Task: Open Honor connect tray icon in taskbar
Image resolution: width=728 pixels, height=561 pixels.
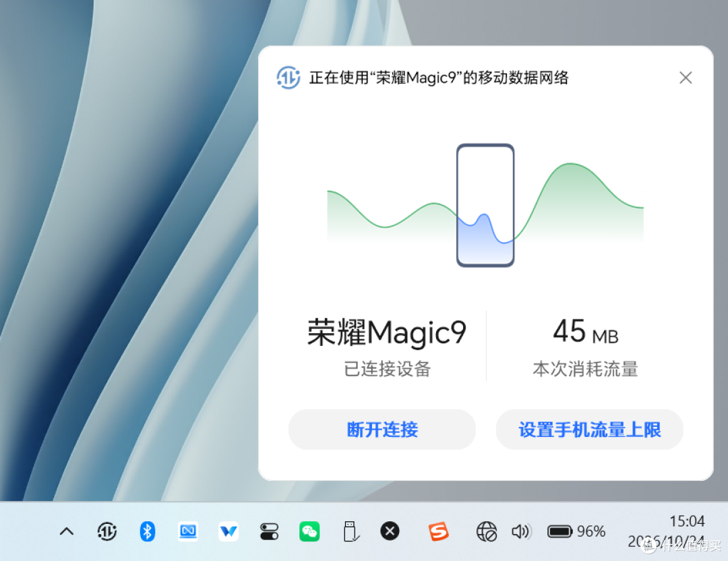Action: [107, 531]
